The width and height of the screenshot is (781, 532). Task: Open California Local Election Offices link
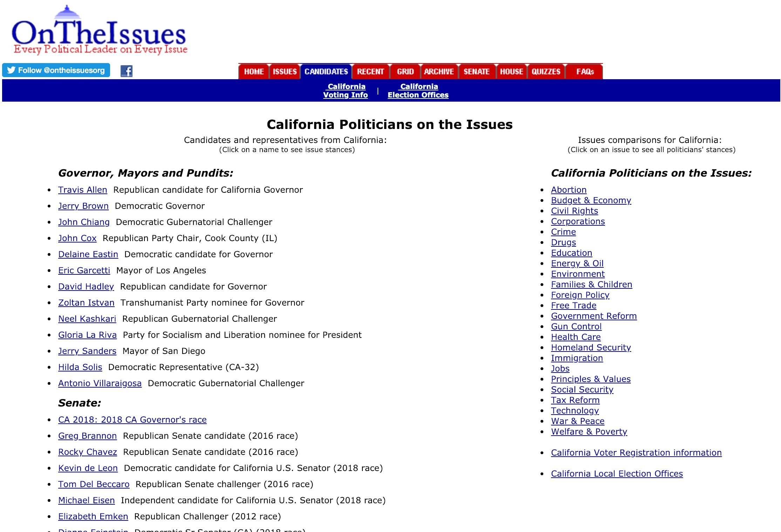click(x=616, y=473)
